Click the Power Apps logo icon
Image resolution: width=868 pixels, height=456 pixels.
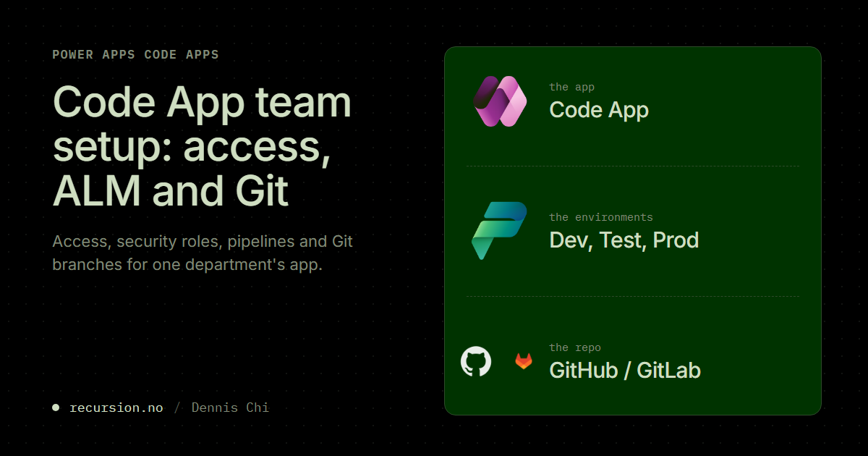point(499,101)
